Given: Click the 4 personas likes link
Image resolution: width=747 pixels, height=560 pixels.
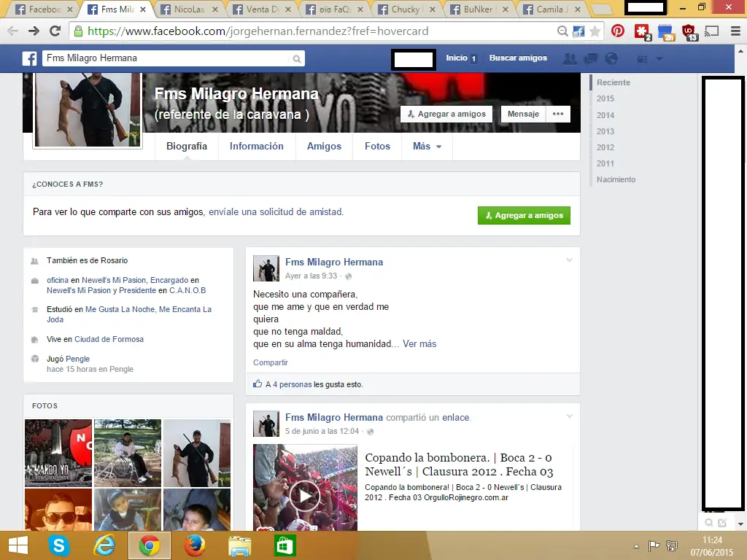Looking at the screenshot, I should point(293,384).
